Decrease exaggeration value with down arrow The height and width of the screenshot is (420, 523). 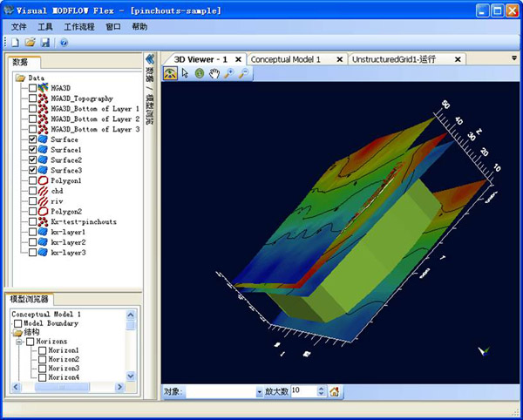coord(321,394)
